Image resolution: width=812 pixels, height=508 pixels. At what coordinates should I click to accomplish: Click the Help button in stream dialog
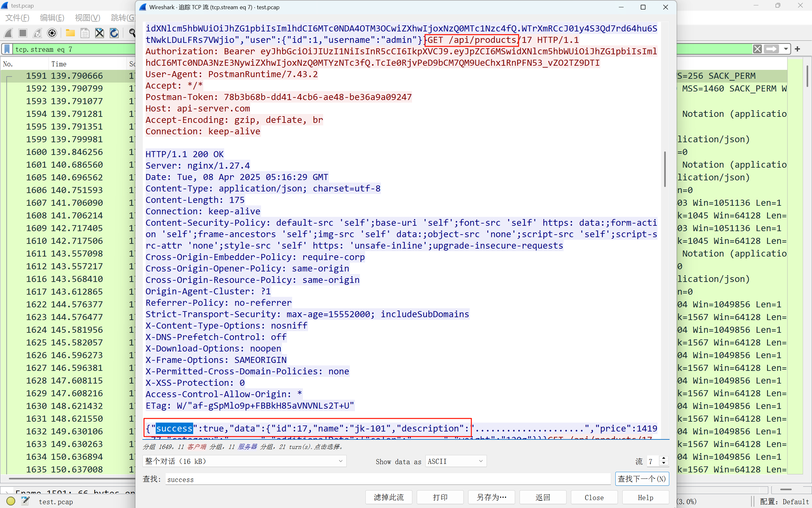tap(645, 497)
